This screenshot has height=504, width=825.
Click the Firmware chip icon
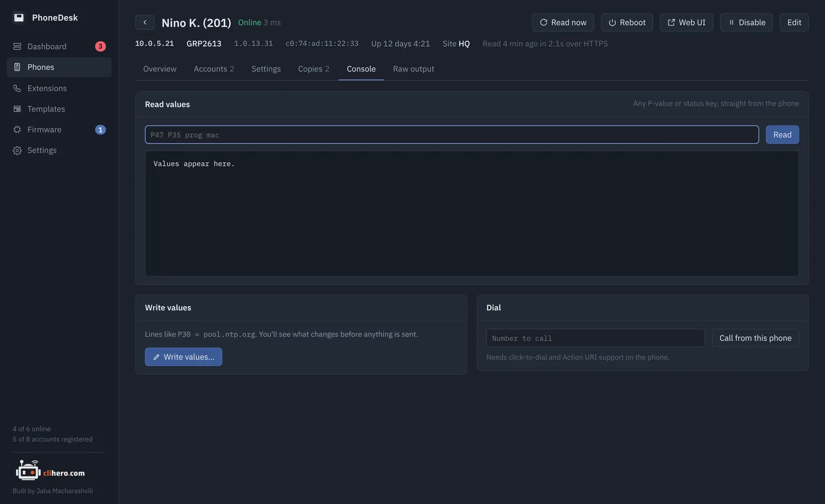pos(17,129)
